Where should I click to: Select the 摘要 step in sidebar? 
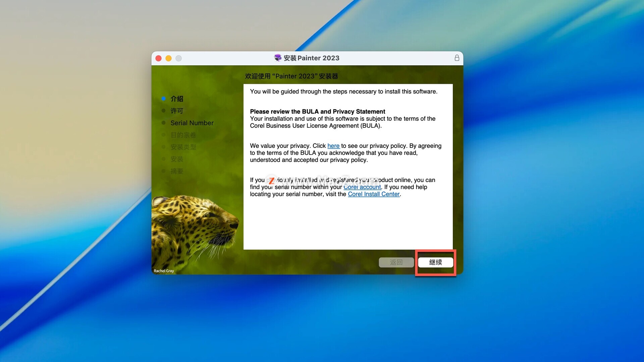coord(177,171)
